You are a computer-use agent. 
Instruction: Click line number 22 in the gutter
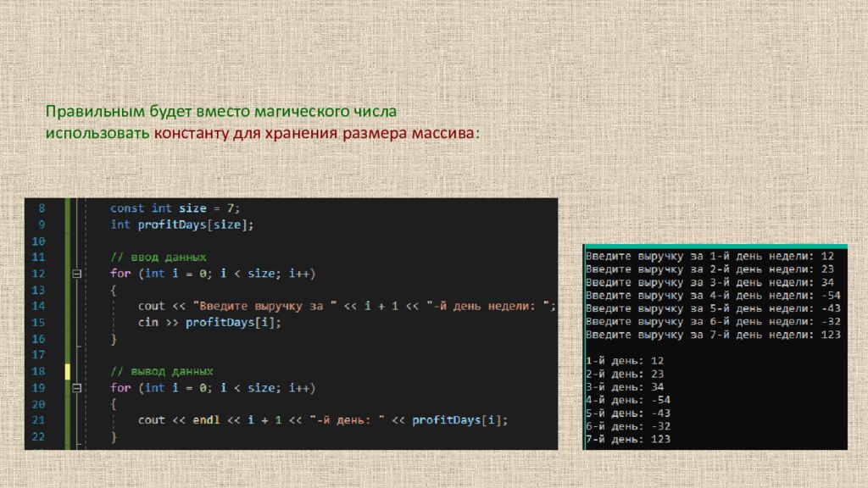tap(39, 436)
